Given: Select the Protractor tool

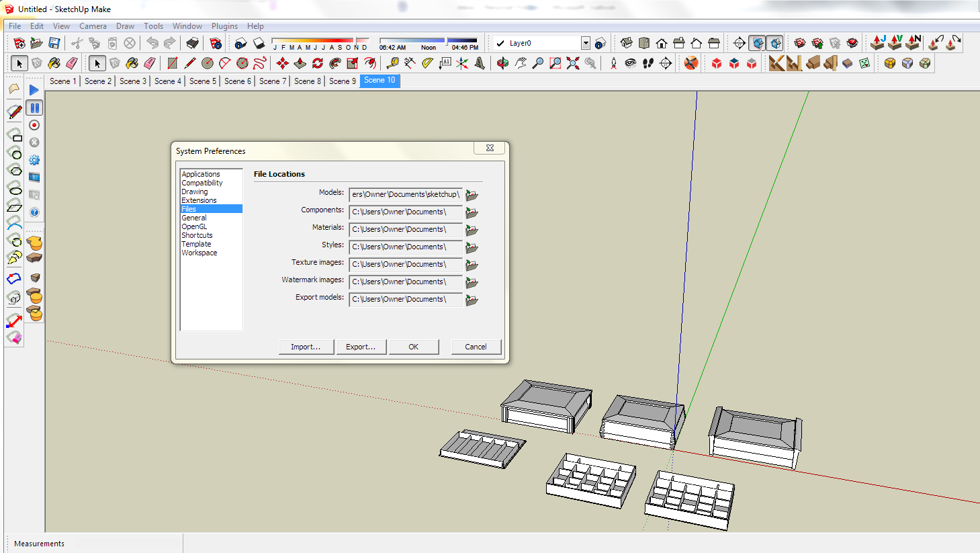Looking at the screenshot, I should [x=428, y=63].
